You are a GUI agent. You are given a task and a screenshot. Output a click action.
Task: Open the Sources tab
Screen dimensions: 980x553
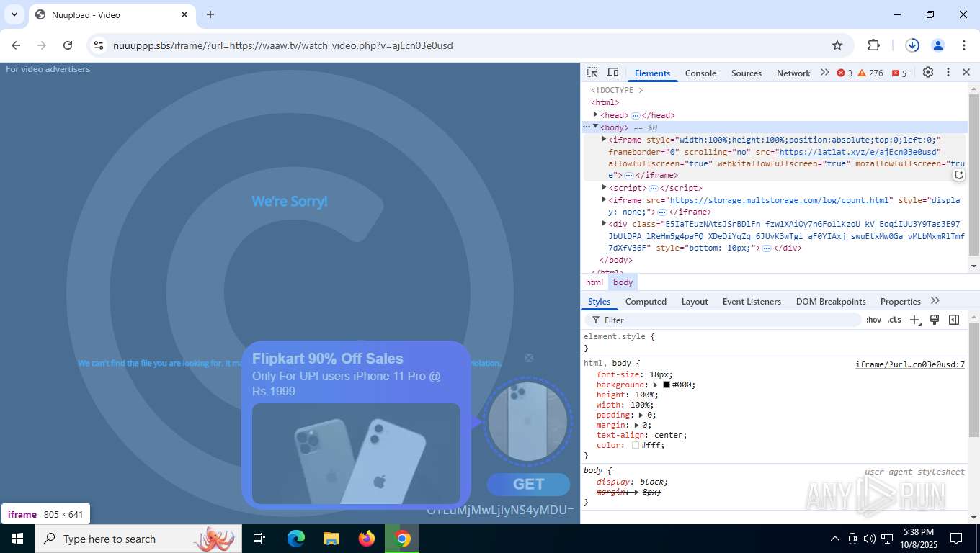coord(747,73)
